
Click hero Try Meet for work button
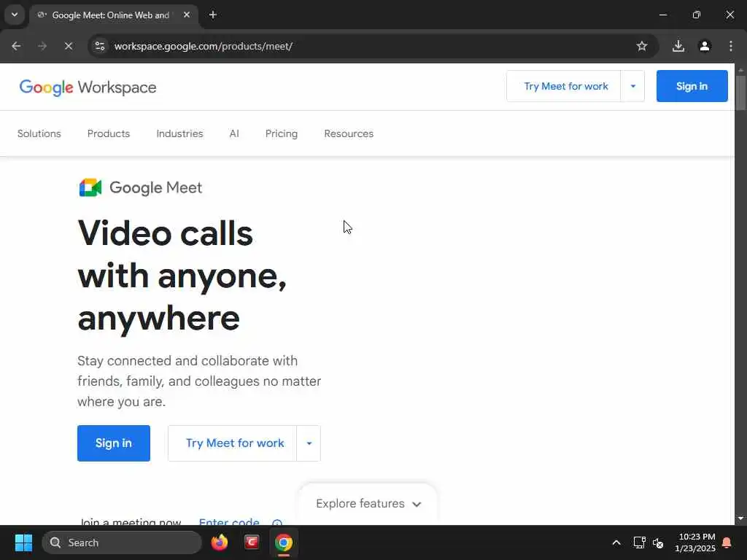click(x=233, y=443)
